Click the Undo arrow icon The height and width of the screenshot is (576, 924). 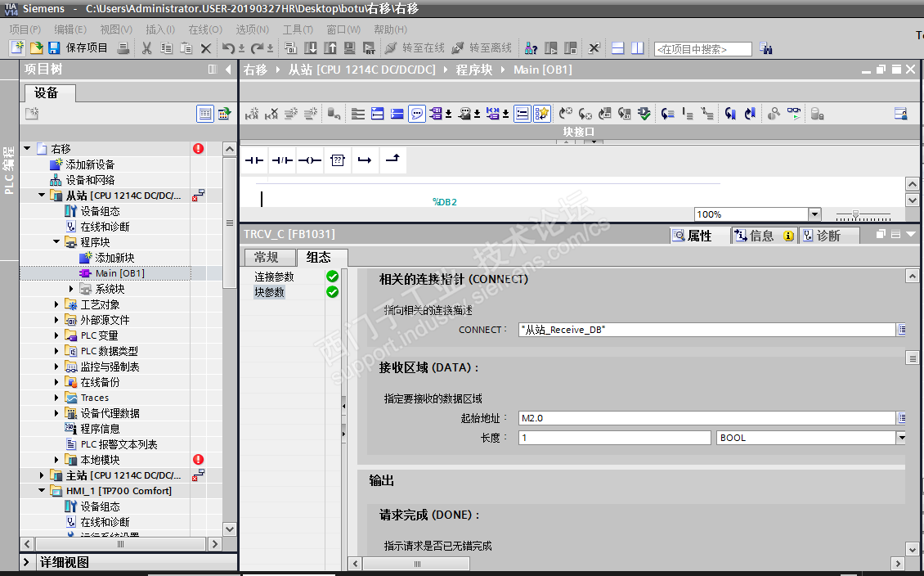[x=229, y=47]
